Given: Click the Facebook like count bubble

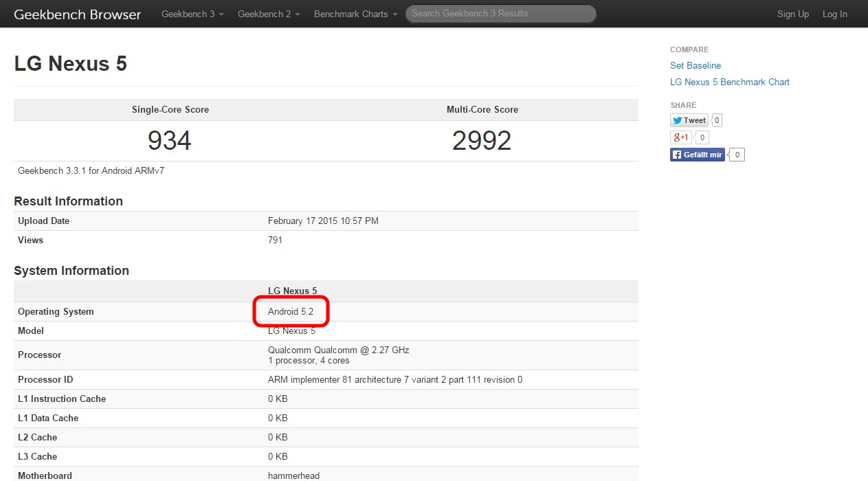Looking at the screenshot, I should [x=737, y=155].
